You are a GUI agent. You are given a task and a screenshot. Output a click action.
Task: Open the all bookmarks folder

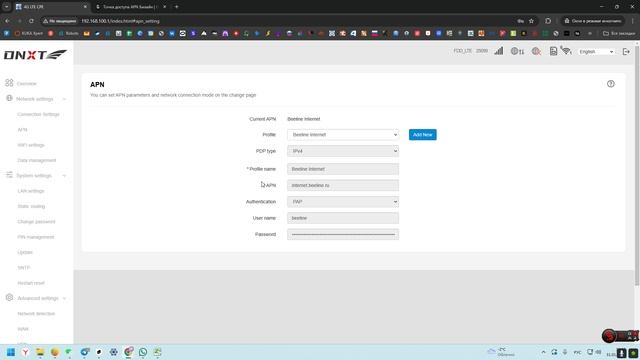[x=619, y=33]
